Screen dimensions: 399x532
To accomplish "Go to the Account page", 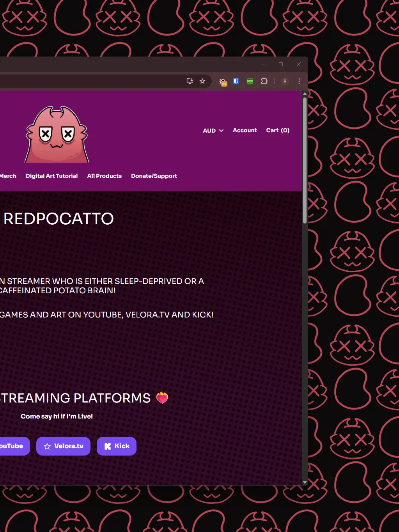I will tap(245, 130).
